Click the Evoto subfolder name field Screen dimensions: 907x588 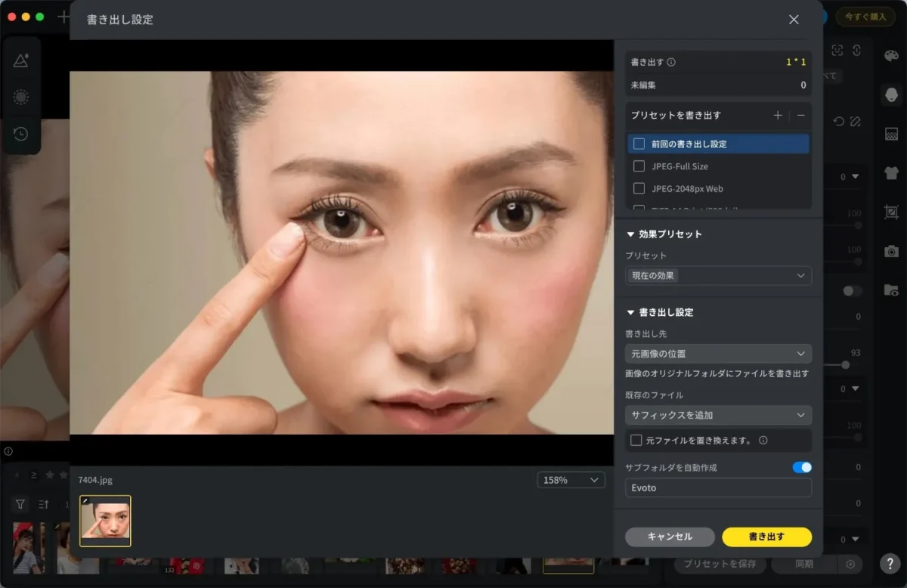click(x=719, y=487)
